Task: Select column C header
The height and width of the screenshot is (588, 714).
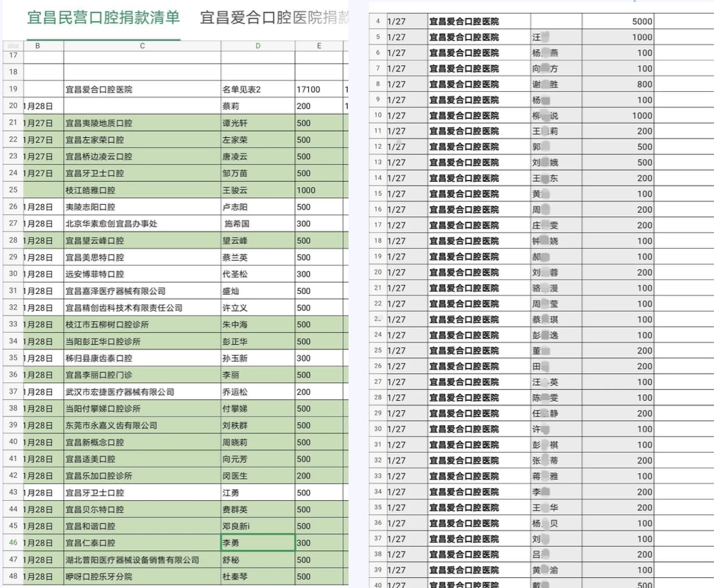Action: click(143, 45)
